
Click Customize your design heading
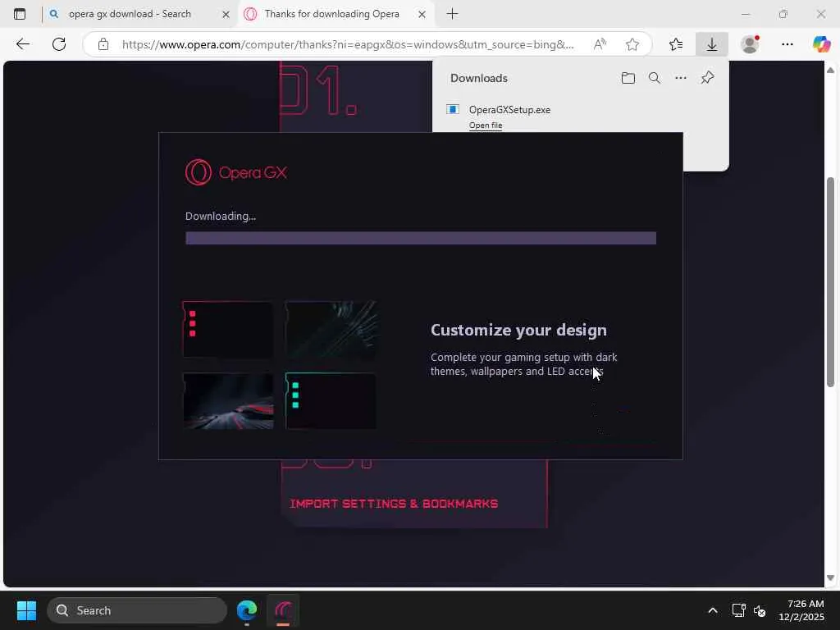[x=518, y=330]
